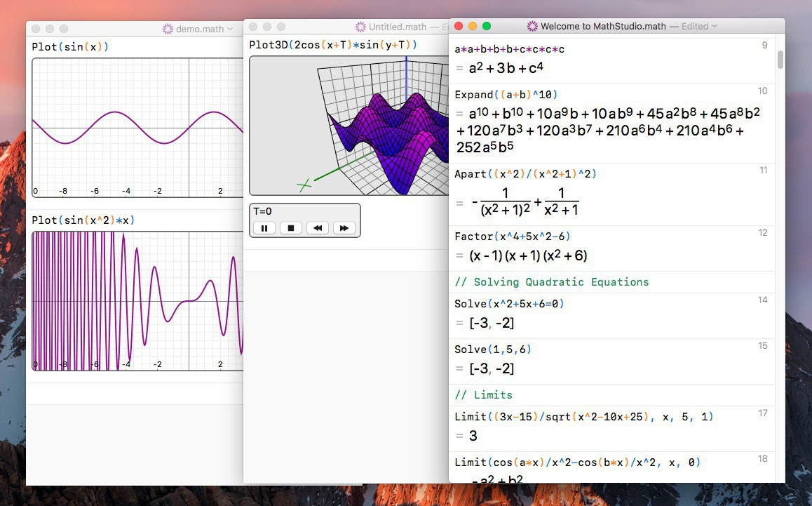Click the green zoom button of Welcome window

click(x=487, y=26)
